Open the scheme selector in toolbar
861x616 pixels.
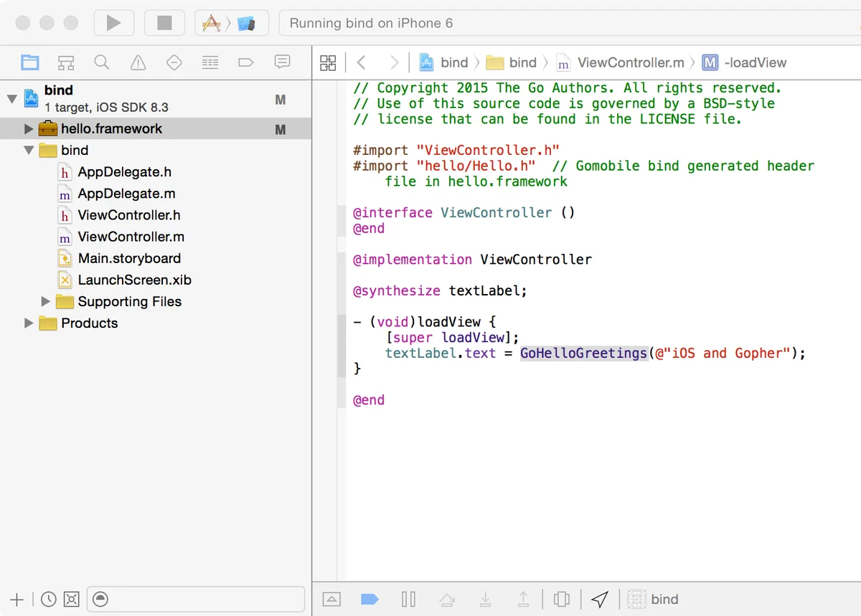[231, 23]
